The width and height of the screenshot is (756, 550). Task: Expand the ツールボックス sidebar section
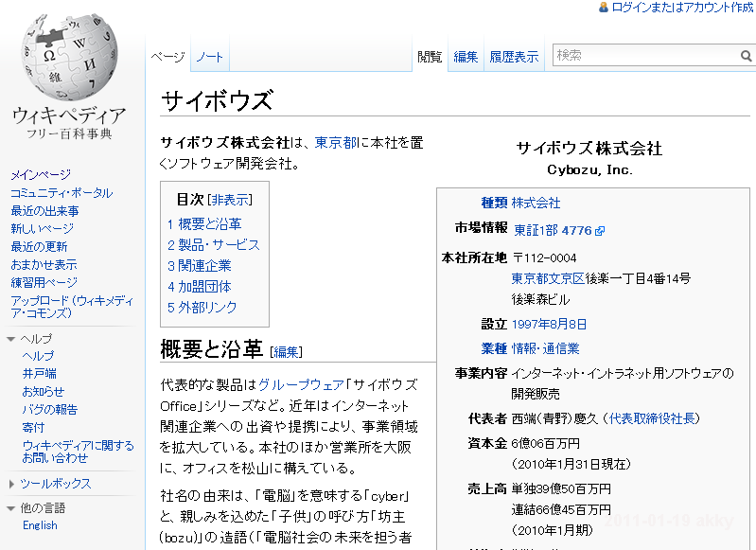tap(11, 484)
